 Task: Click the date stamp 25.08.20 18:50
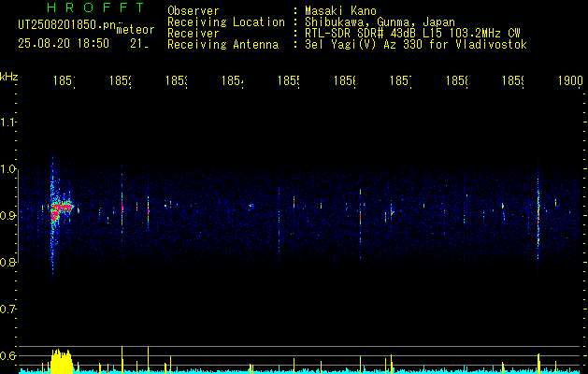tap(64, 44)
